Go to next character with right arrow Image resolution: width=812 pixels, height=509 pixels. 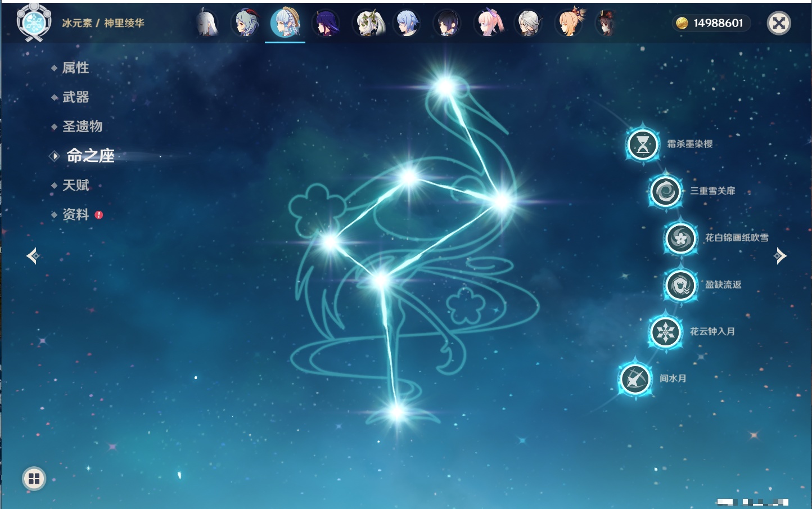coord(780,256)
